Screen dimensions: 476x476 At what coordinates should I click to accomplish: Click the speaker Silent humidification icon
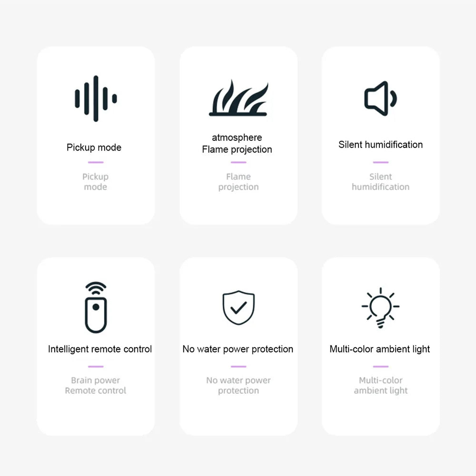point(381,99)
